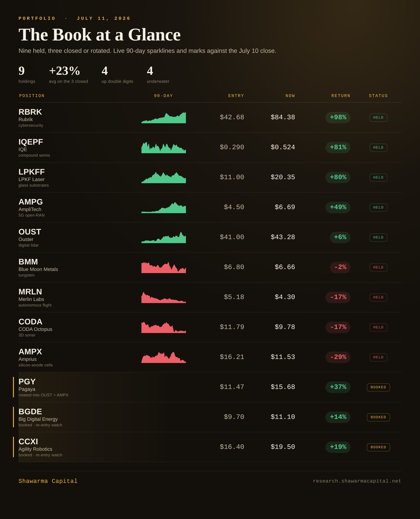This screenshot has width=420, height=519.
Task: Select the "JULY 11, 2026" date label
Action: coord(104,18)
